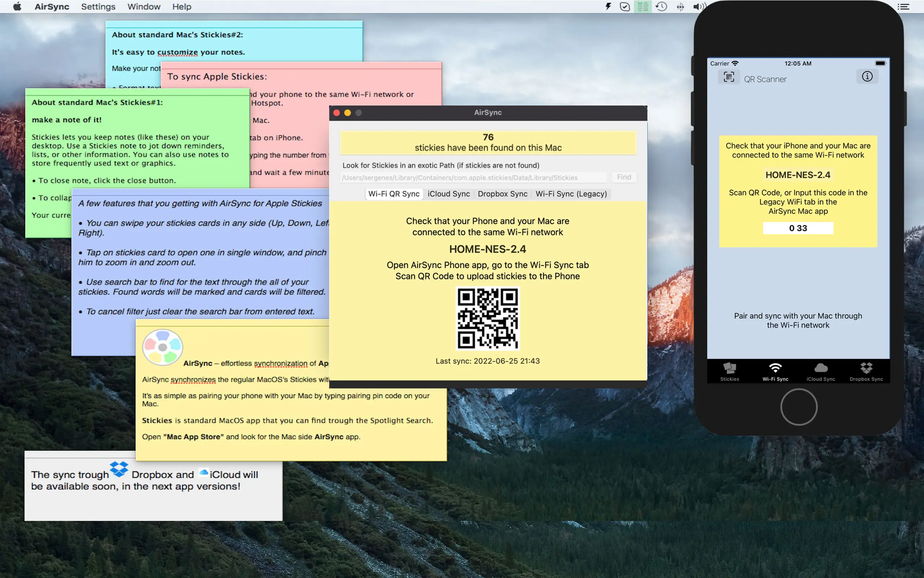Click 'make a note of it!' in green note
This screenshot has height=578, width=924.
pyautogui.click(x=67, y=120)
